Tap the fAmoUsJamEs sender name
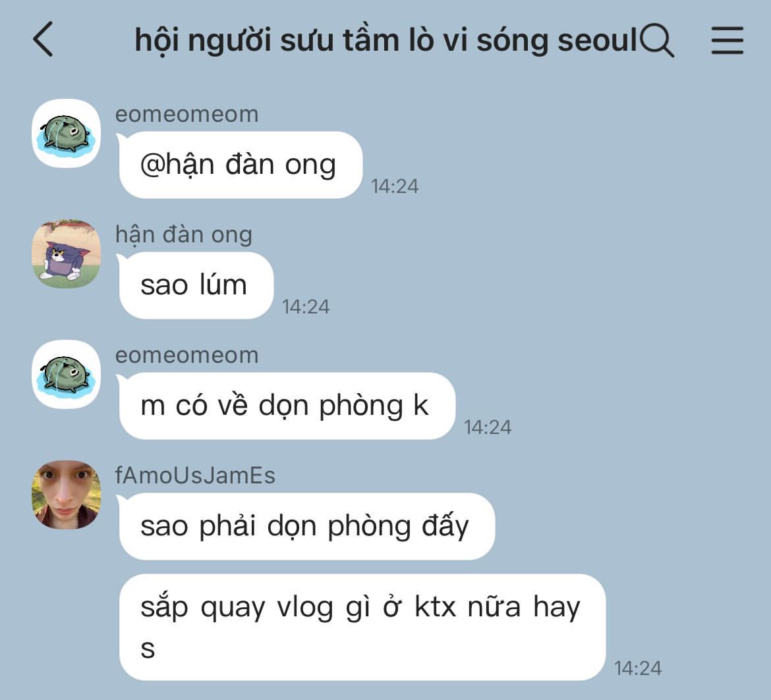771x700 pixels. tap(195, 475)
